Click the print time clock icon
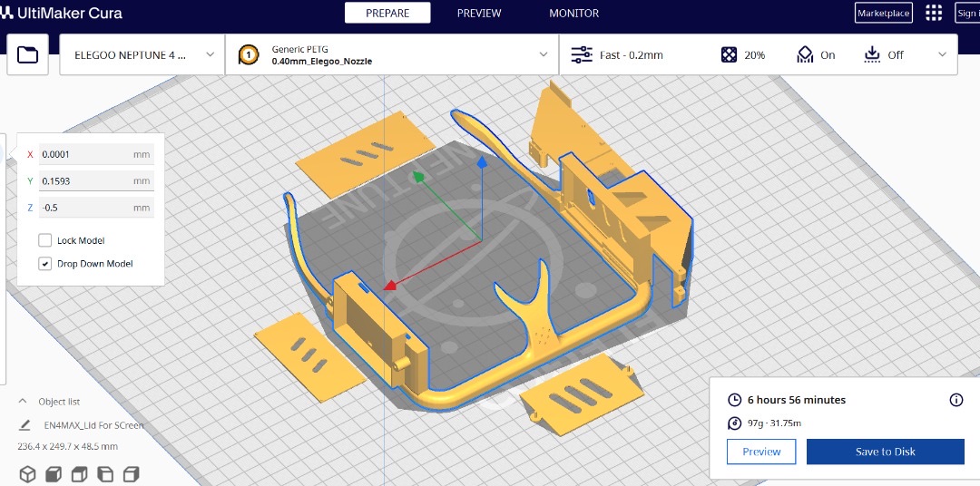Image resolution: width=980 pixels, height=486 pixels. click(735, 400)
